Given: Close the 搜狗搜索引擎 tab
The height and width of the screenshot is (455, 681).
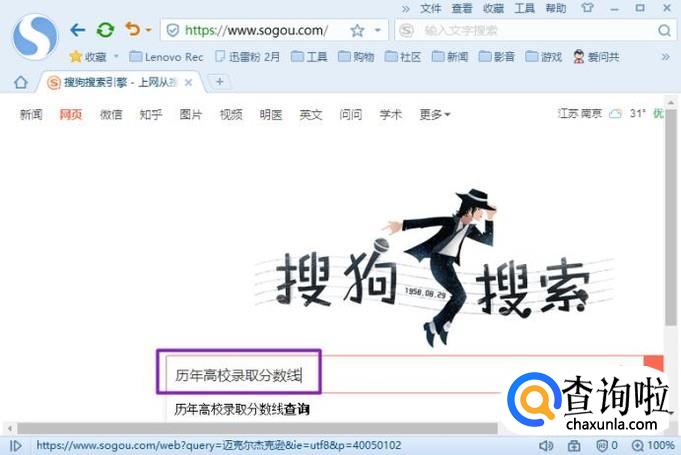Looking at the screenshot, I should click(188, 82).
